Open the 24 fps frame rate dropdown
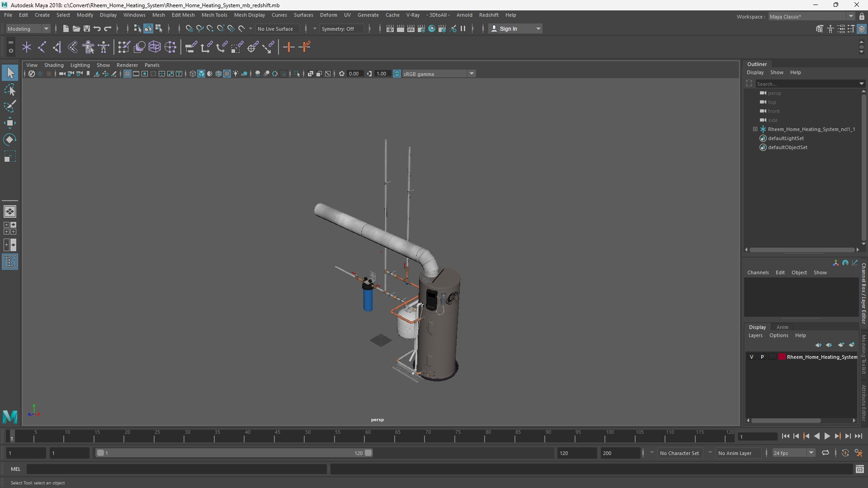This screenshot has width=868, height=488. tap(793, 453)
